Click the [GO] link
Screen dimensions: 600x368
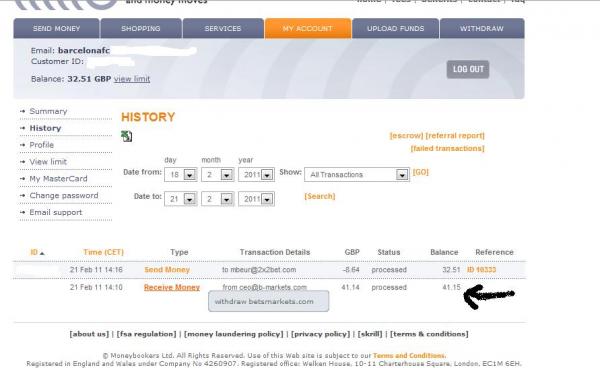[421, 172]
